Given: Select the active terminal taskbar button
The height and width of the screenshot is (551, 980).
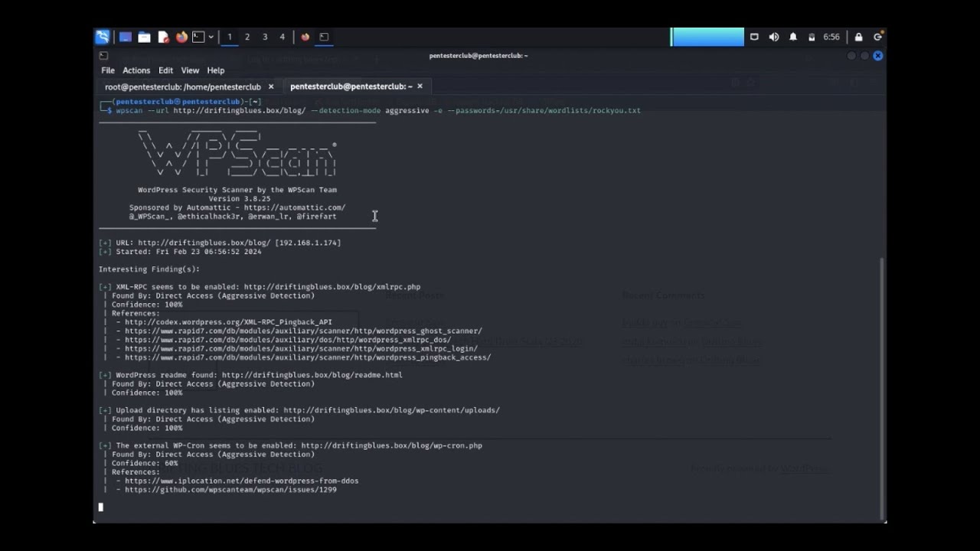Looking at the screenshot, I should coord(324,37).
